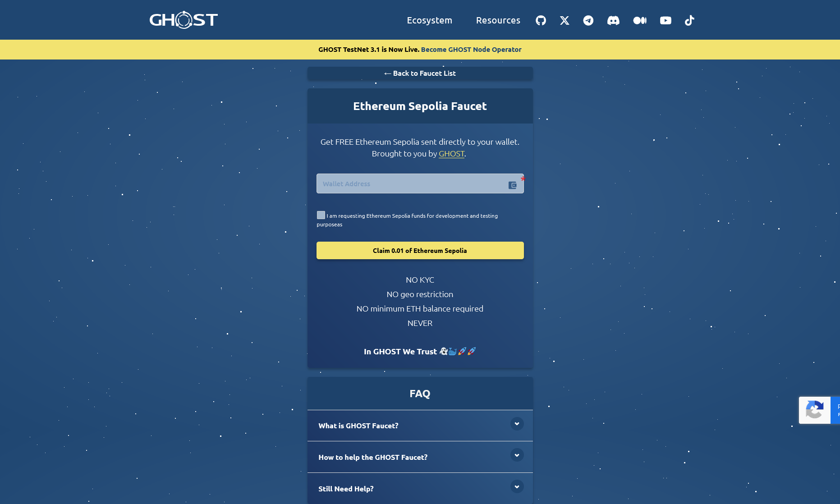Open the Discord icon link
Screen dimensions: 840x504
[x=613, y=20]
